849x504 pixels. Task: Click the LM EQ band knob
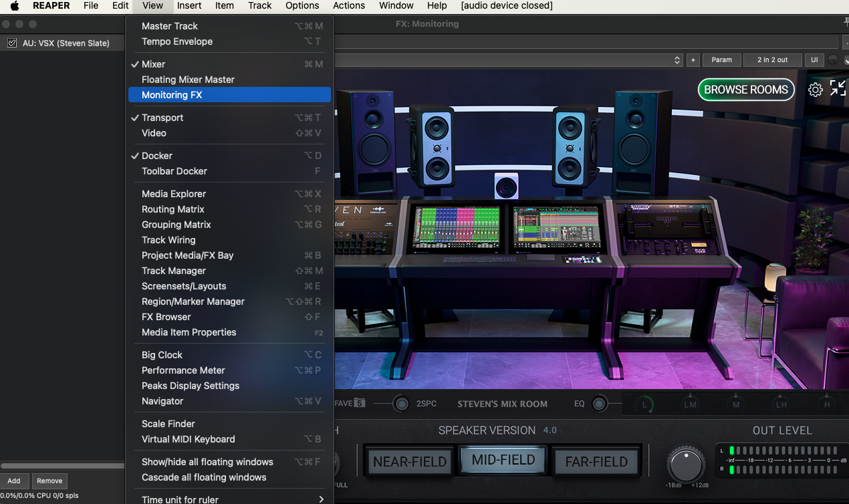690,404
